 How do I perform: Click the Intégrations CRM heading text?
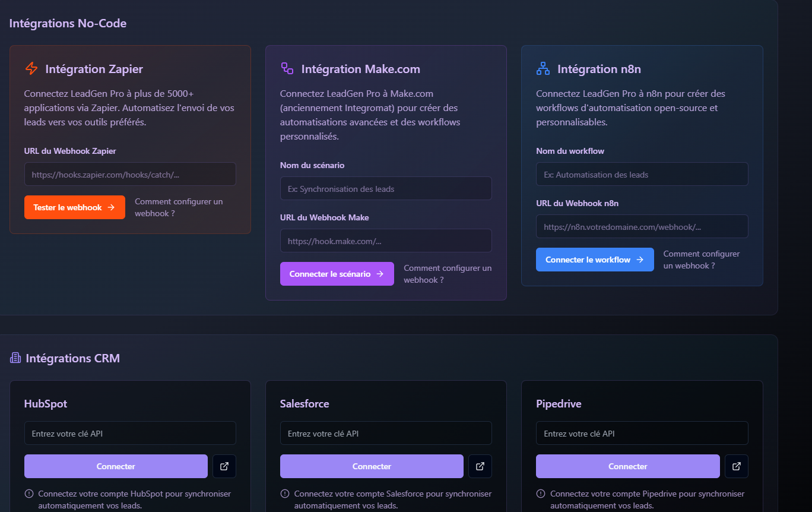coord(73,358)
